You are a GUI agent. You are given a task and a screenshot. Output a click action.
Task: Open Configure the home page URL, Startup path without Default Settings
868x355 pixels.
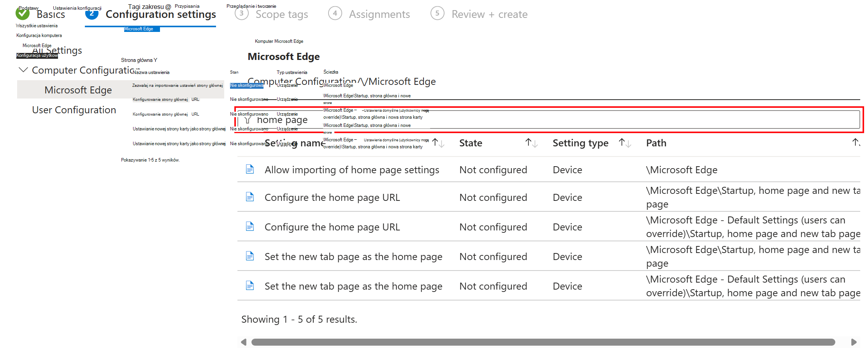332,197
